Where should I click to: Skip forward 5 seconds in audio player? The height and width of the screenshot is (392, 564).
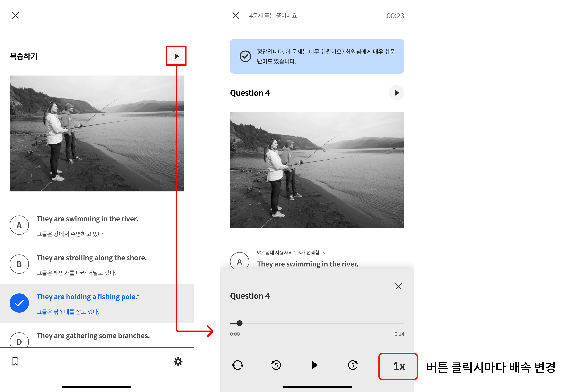[x=353, y=365]
